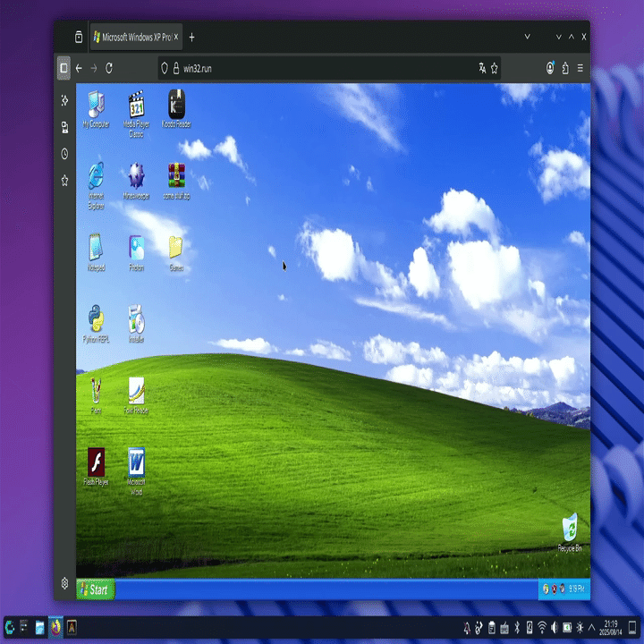Toggle the browser sidebar button
The height and width of the screenshot is (644, 644).
pos(64,68)
